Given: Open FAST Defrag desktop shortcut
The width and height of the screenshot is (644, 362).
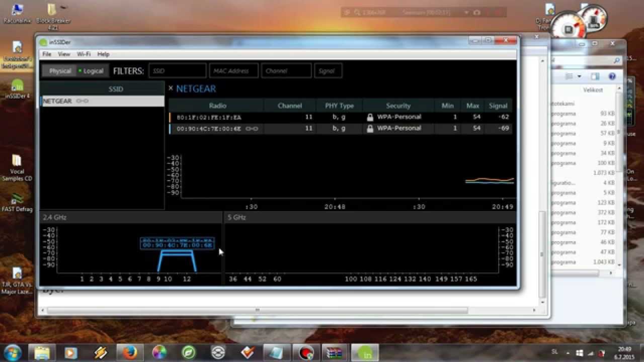Looking at the screenshot, I should coord(17,202).
